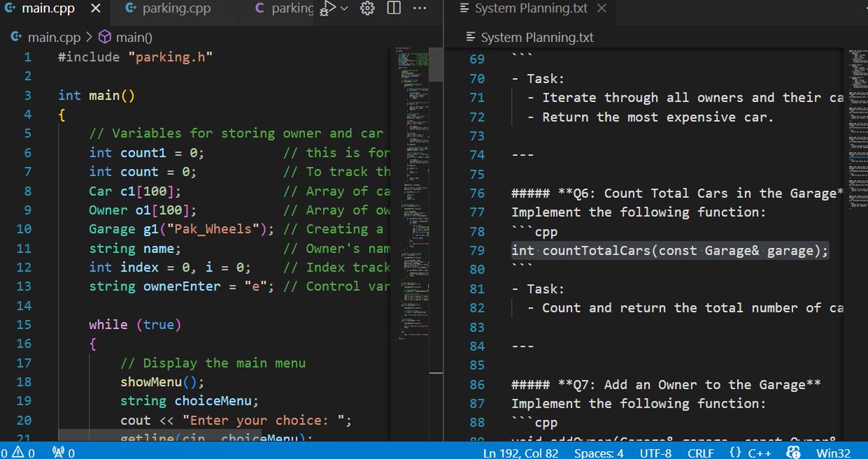Select the UTF-8 encoding indicator
868x459 pixels.
655,452
